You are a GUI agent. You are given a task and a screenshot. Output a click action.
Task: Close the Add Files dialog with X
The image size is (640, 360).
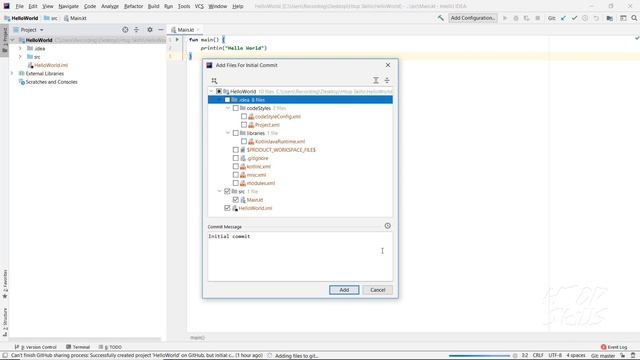tap(388, 65)
